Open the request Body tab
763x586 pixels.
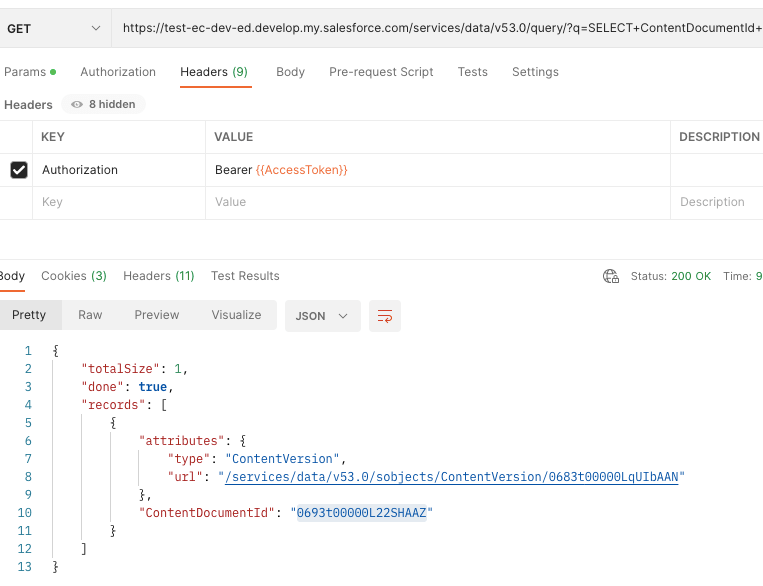pos(291,72)
